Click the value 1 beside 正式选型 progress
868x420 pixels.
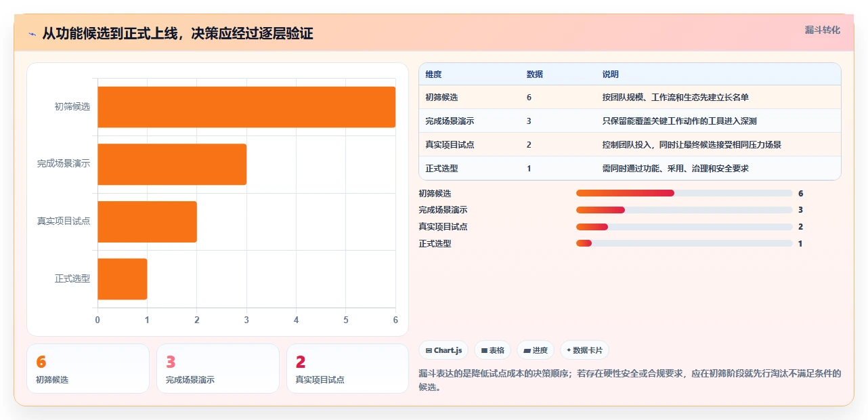coord(800,243)
